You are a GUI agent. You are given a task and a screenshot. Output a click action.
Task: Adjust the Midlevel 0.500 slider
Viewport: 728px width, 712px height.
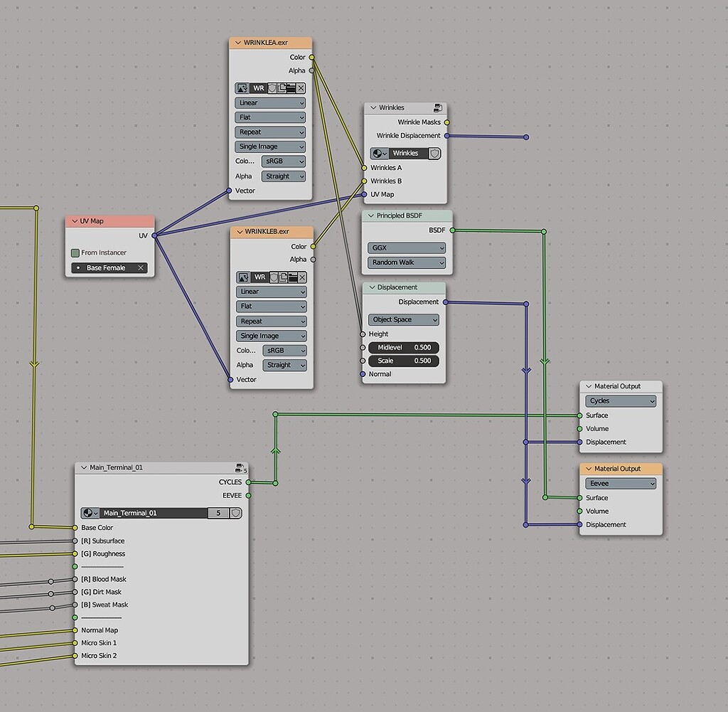pyautogui.click(x=404, y=347)
